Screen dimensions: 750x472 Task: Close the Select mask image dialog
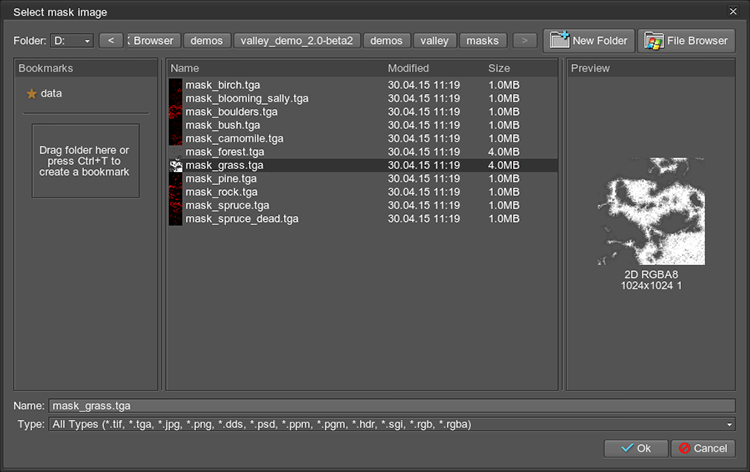click(x=737, y=11)
